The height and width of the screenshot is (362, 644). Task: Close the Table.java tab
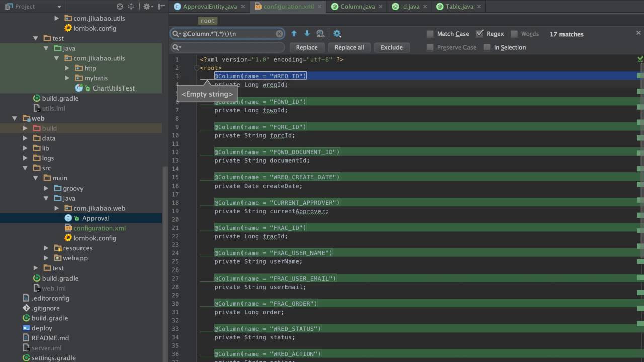point(479,7)
